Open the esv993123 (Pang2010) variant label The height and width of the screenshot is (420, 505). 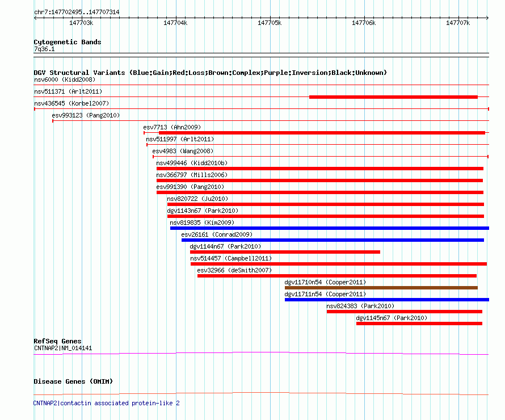coord(86,115)
